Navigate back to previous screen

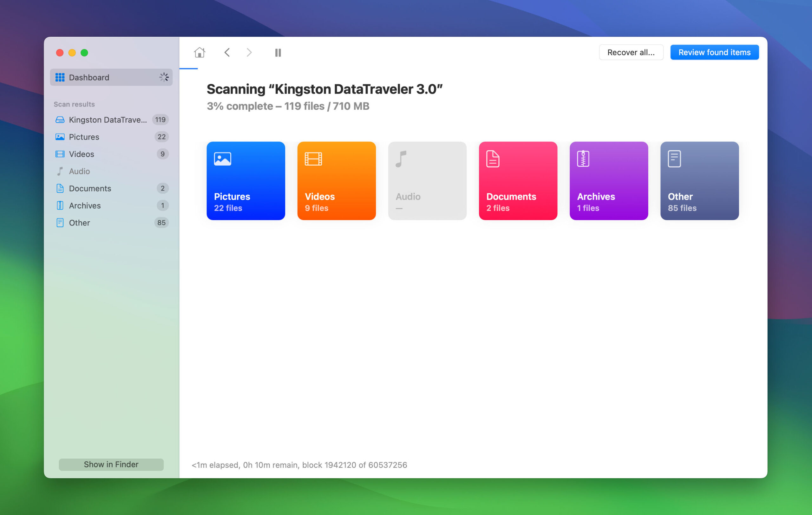(x=227, y=52)
